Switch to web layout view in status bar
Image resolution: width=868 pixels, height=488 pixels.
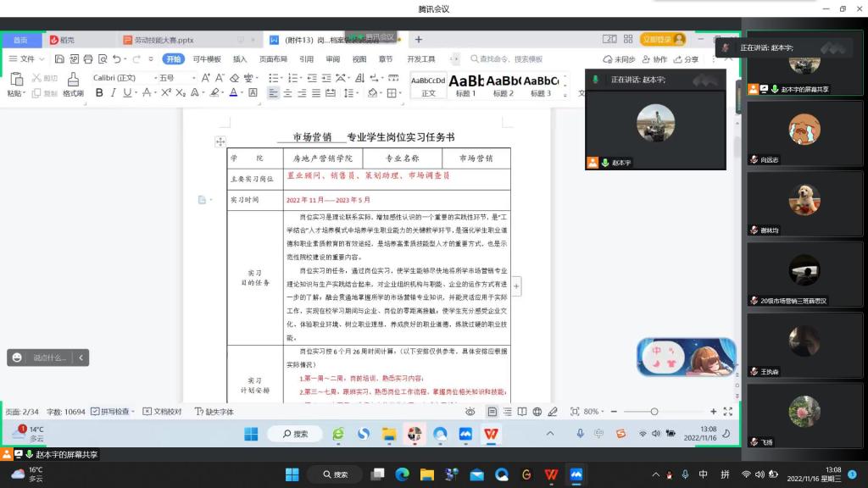pyautogui.click(x=537, y=412)
